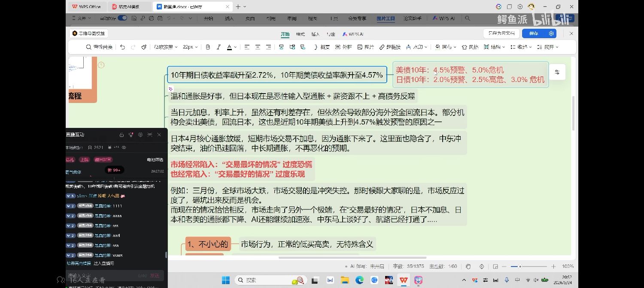
Task: Align text left in mind map toolbar
Action: (x=247, y=47)
